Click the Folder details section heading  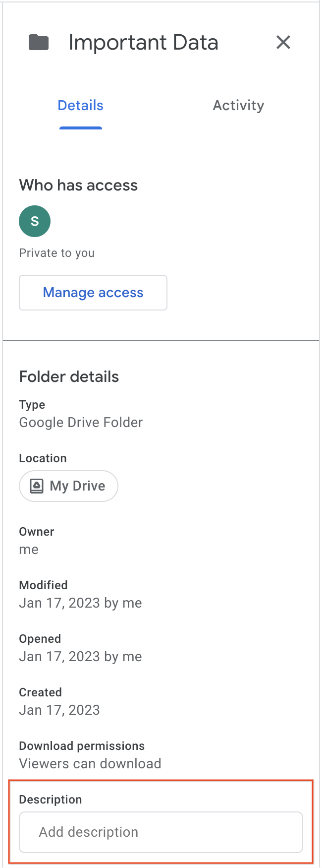coord(69,376)
